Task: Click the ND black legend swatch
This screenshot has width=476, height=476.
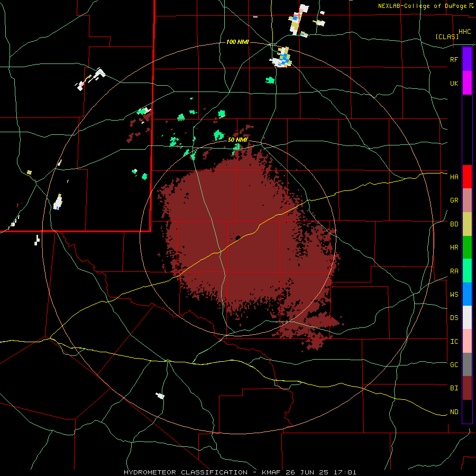Action: pyautogui.click(x=467, y=411)
